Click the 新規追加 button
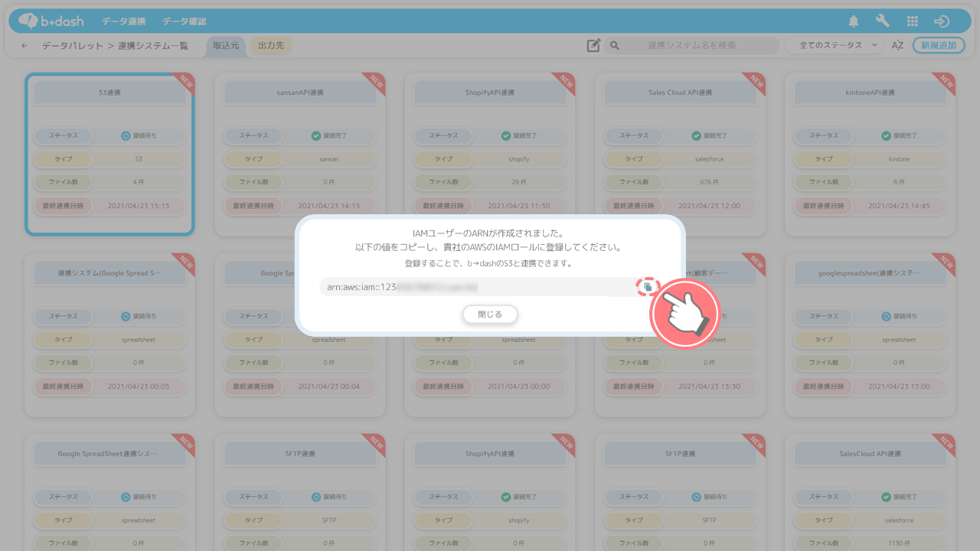 point(939,45)
